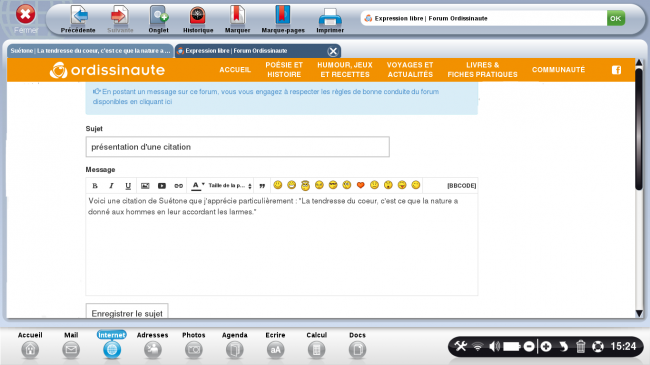Click the volume speaker icon
The height and width of the screenshot is (365, 650).
[x=494, y=346]
